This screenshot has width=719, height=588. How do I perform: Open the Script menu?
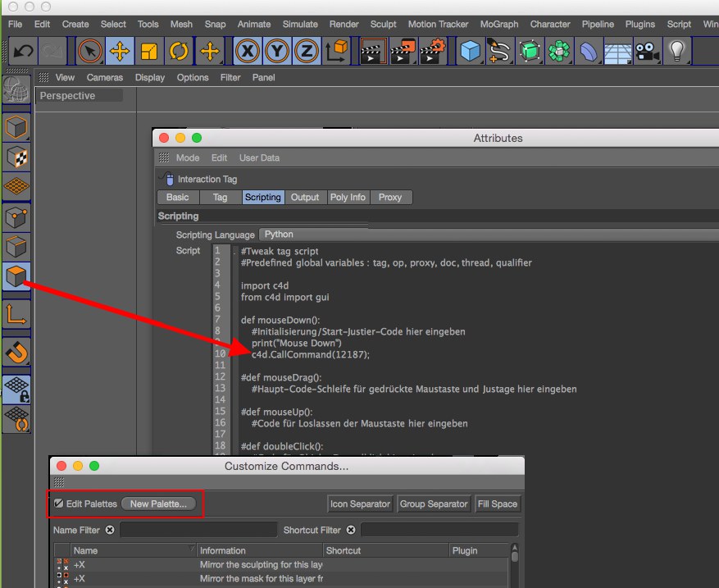(x=679, y=25)
